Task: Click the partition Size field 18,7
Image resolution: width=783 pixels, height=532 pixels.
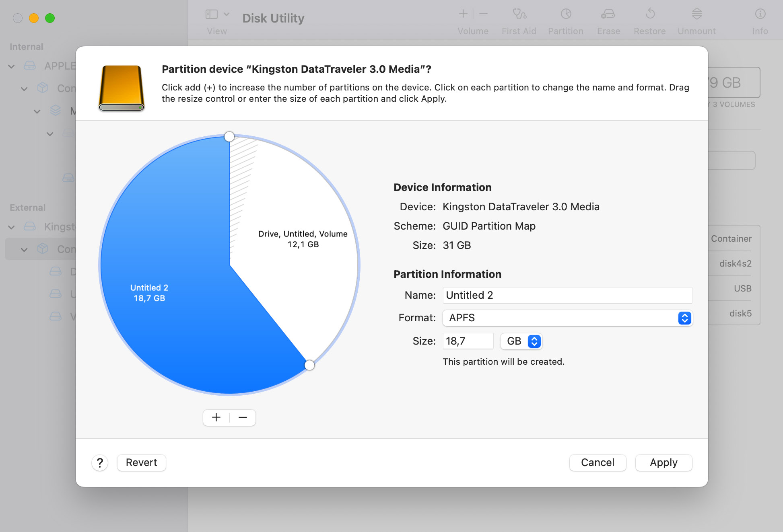Action: [x=468, y=341]
